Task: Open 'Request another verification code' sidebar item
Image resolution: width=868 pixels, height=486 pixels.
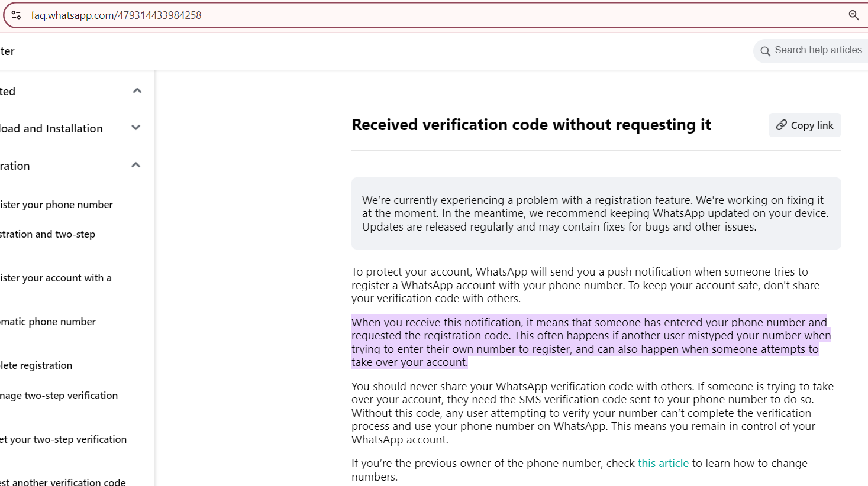Action: click(x=63, y=481)
